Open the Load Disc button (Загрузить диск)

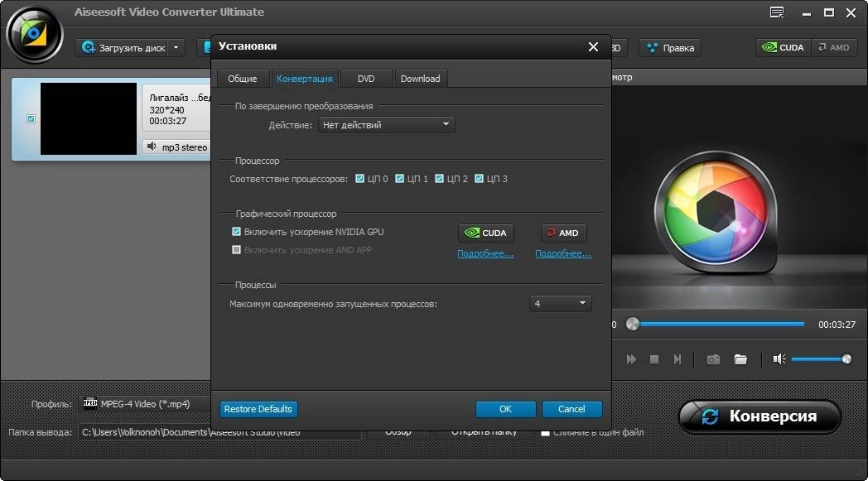pos(123,47)
